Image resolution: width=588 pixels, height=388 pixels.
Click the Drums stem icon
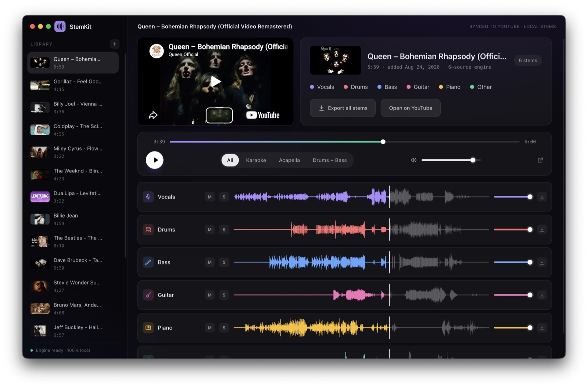[148, 230]
